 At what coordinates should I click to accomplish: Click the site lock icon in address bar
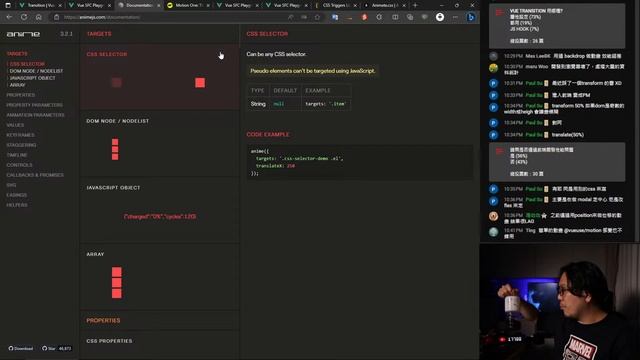click(x=57, y=17)
